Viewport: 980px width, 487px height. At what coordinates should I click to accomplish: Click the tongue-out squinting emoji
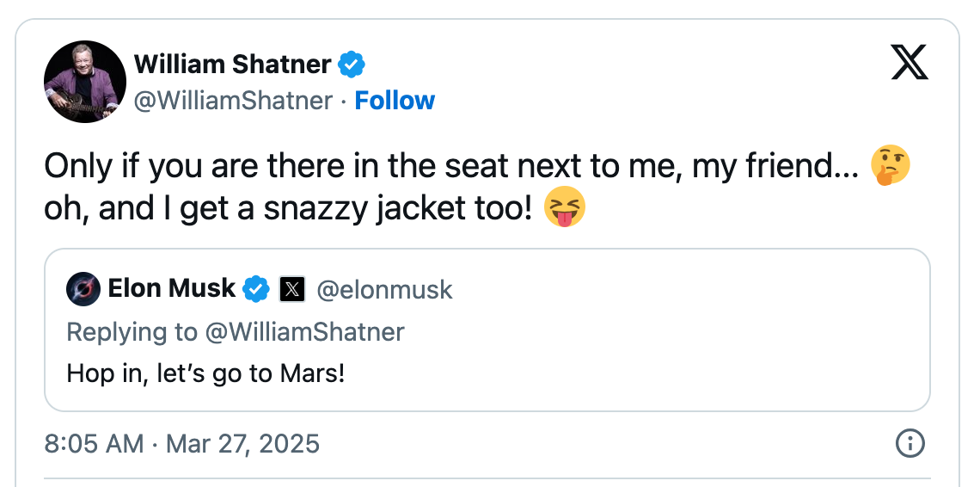point(565,208)
